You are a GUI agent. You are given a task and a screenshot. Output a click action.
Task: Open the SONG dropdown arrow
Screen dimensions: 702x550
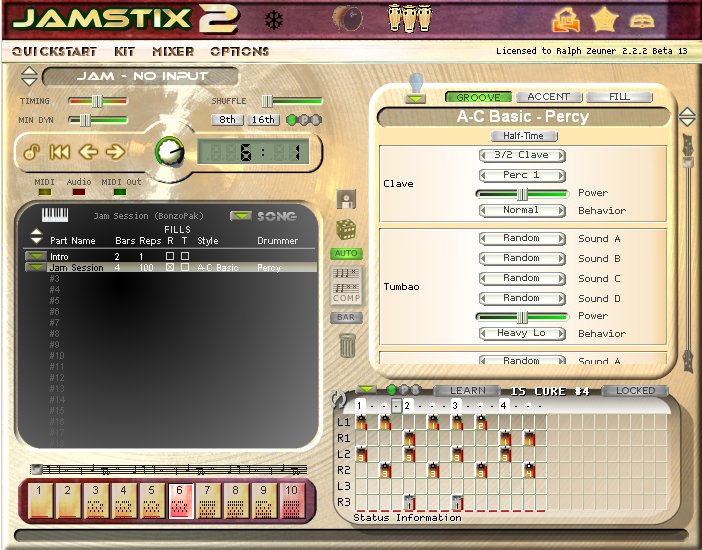click(x=240, y=216)
